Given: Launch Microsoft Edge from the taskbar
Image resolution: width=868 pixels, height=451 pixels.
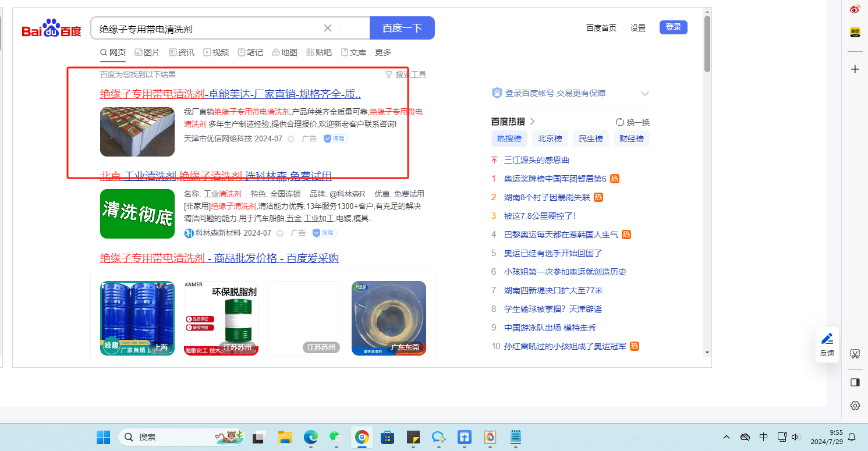Looking at the screenshot, I should pyautogui.click(x=311, y=437).
